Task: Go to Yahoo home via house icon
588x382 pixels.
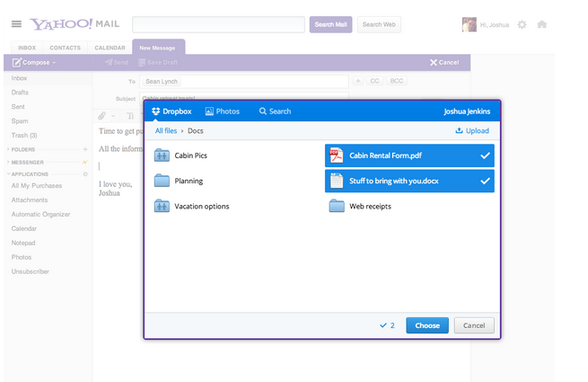Action: coord(542,24)
